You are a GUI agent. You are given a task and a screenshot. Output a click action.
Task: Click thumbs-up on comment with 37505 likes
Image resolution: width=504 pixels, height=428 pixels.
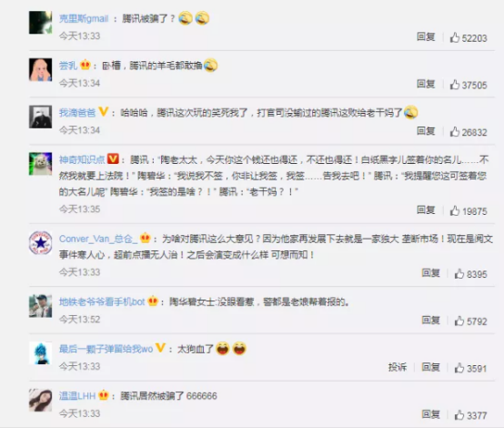pos(455,85)
